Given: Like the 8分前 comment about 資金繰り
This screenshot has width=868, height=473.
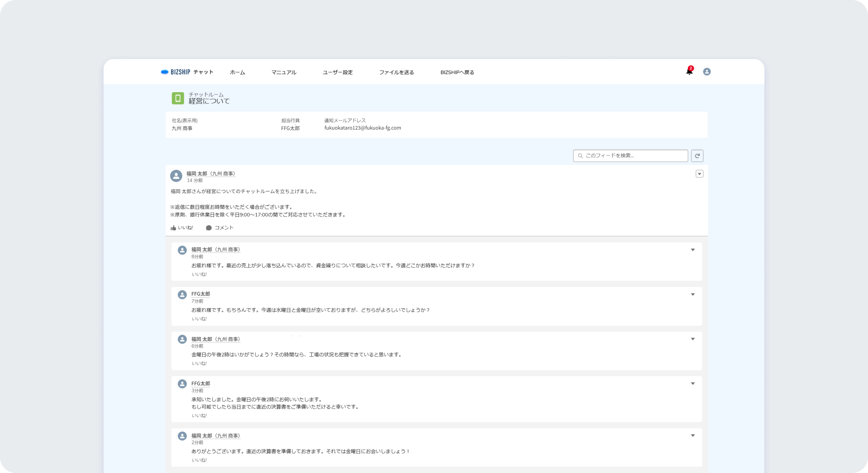Looking at the screenshot, I should (x=199, y=274).
